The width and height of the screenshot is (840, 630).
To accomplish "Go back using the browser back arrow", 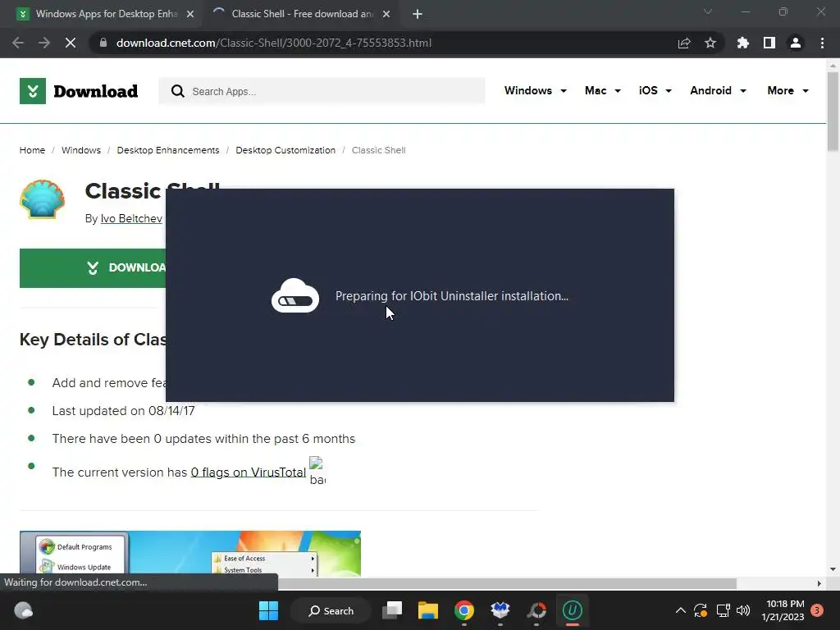I will pyautogui.click(x=18, y=43).
